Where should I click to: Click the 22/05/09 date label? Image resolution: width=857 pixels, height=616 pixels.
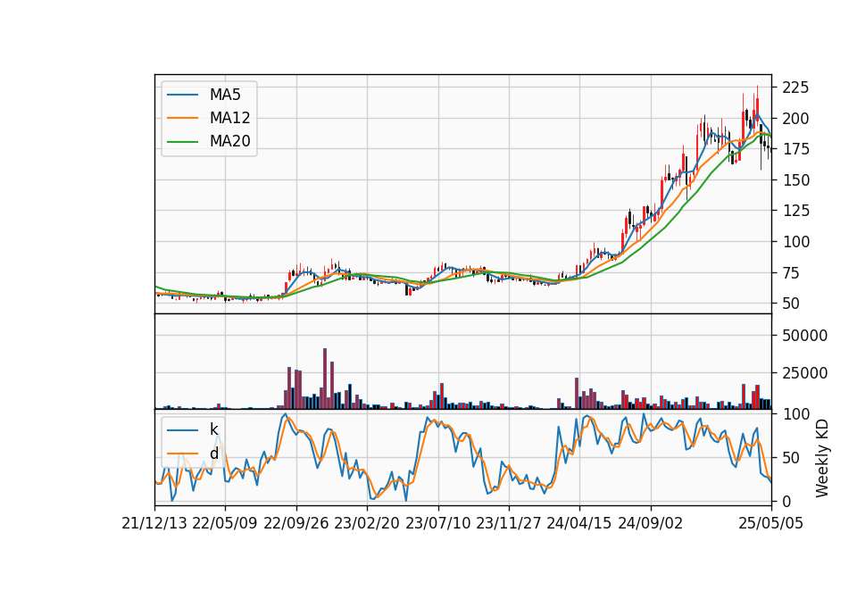(x=225, y=523)
